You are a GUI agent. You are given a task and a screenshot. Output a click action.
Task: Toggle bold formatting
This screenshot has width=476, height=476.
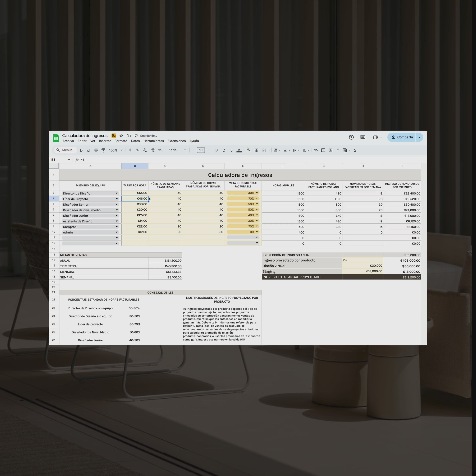(x=216, y=150)
